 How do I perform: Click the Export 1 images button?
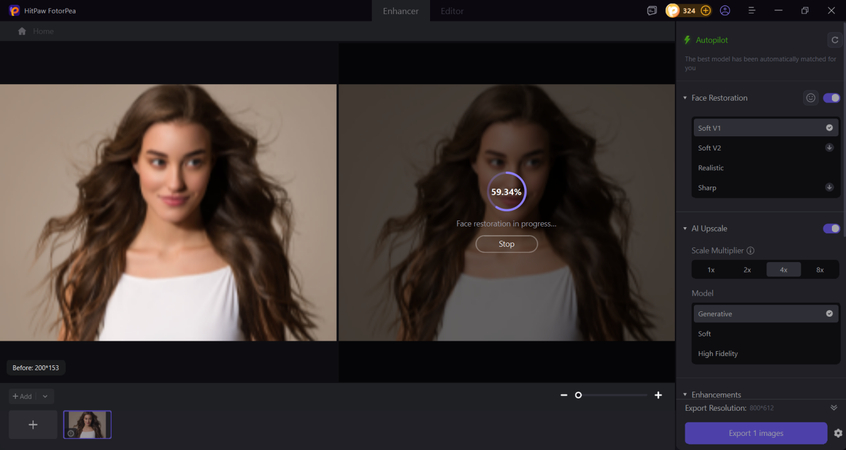pyautogui.click(x=755, y=433)
